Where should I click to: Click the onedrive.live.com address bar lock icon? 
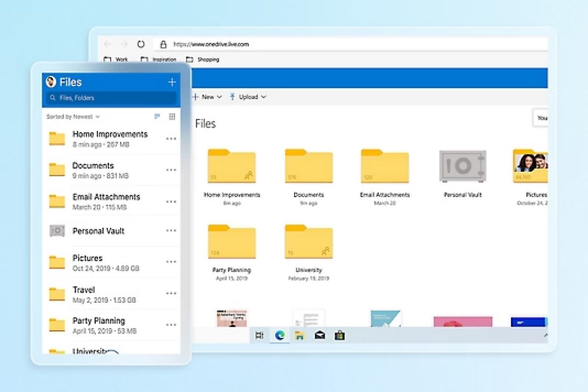click(x=164, y=44)
